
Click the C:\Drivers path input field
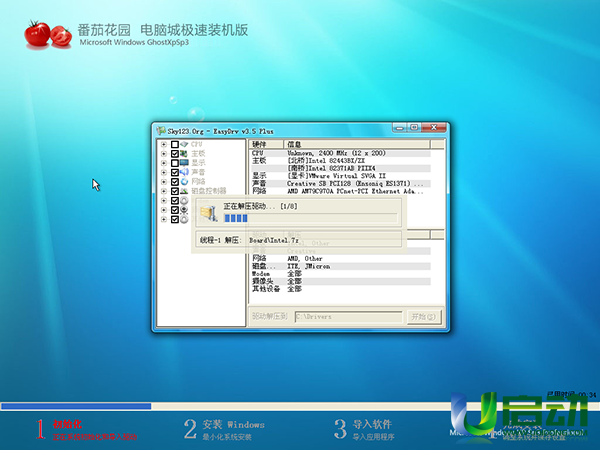coord(349,317)
